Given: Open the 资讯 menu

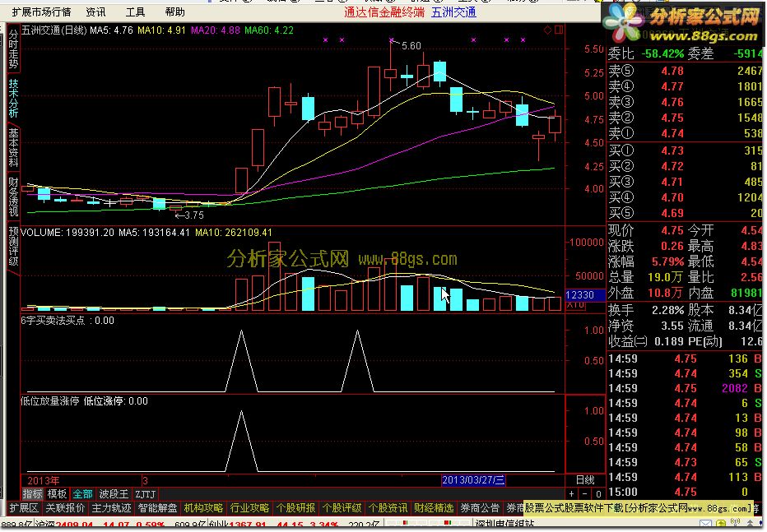Looking at the screenshot, I should pos(95,12).
